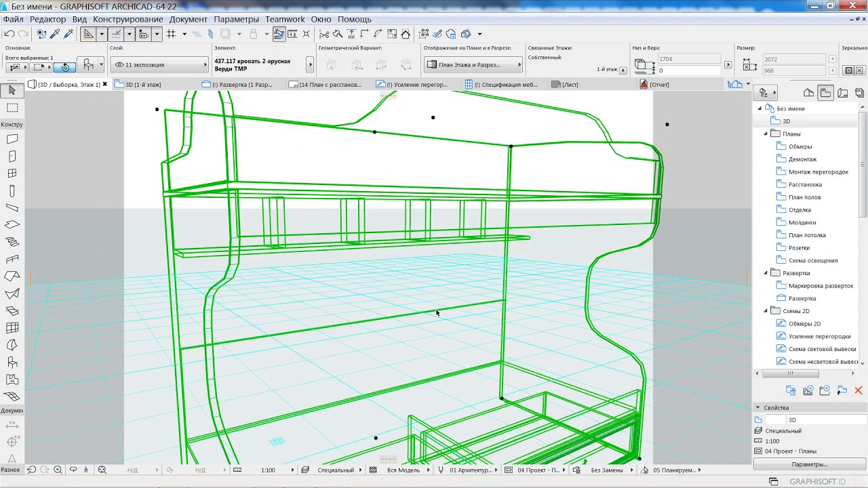This screenshot has width=868, height=488.
Task: Toggle the Quick Selection magnet button
Action: coord(64,67)
